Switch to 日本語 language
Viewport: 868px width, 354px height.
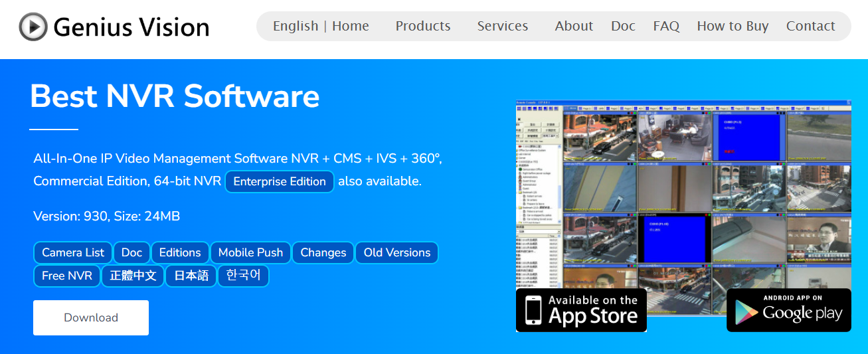click(x=191, y=276)
